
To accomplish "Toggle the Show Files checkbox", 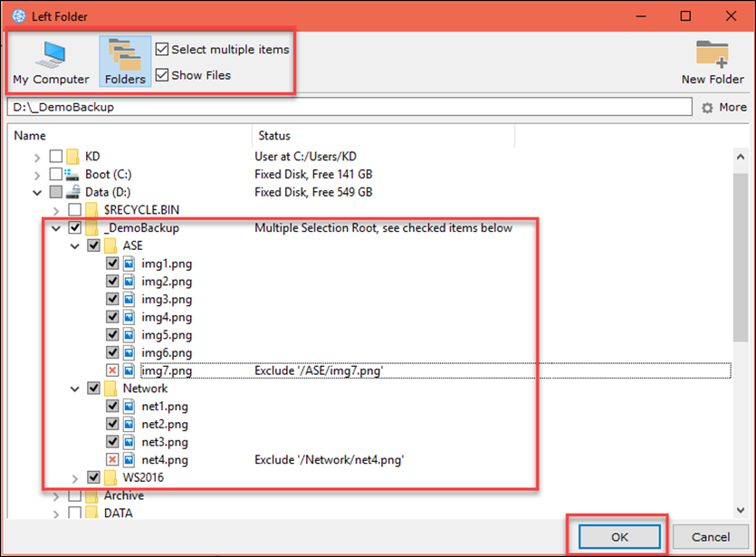I will coord(162,75).
